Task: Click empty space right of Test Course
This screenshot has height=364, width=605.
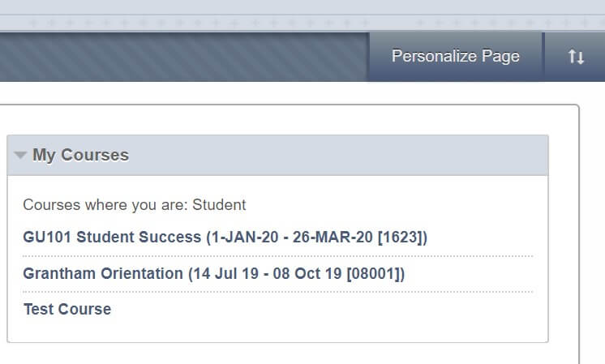Action: [324, 309]
